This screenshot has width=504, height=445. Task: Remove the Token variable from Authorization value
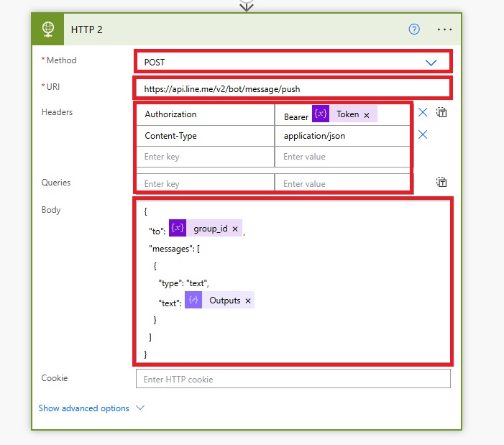pyautogui.click(x=367, y=115)
